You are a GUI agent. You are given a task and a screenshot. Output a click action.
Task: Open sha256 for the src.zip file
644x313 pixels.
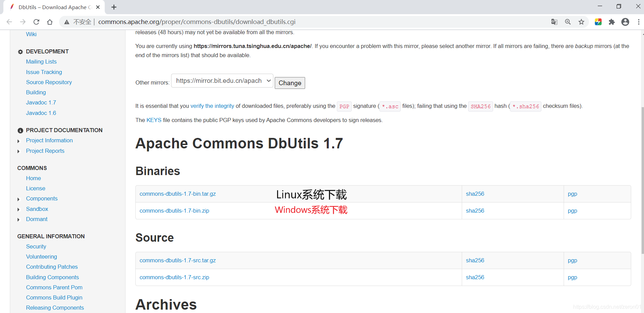click(475, 277)
